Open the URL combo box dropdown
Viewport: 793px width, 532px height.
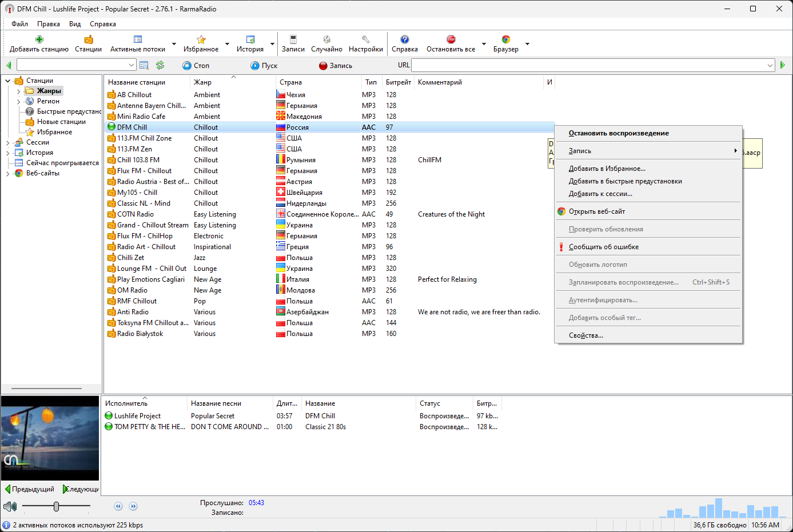[x=770, y=66]
